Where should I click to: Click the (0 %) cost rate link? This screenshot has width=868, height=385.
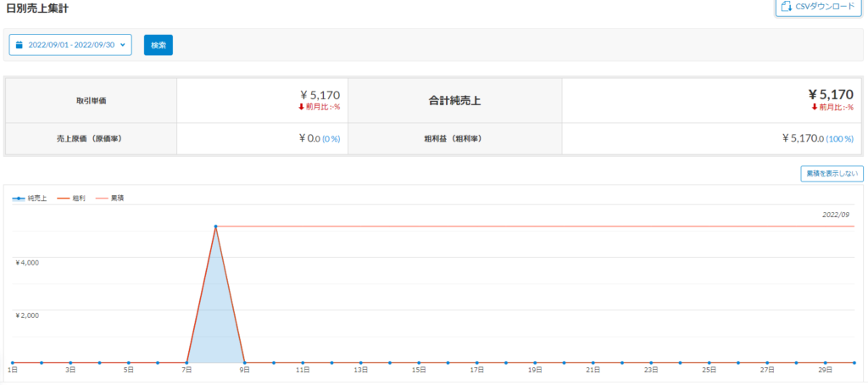point(331,138)
